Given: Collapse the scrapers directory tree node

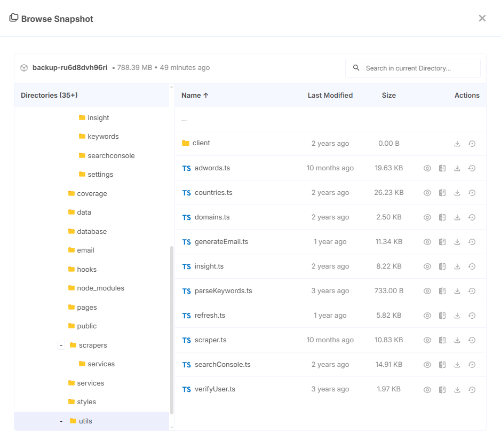Looking at the screenshot, I should click(x=61, y=345).
